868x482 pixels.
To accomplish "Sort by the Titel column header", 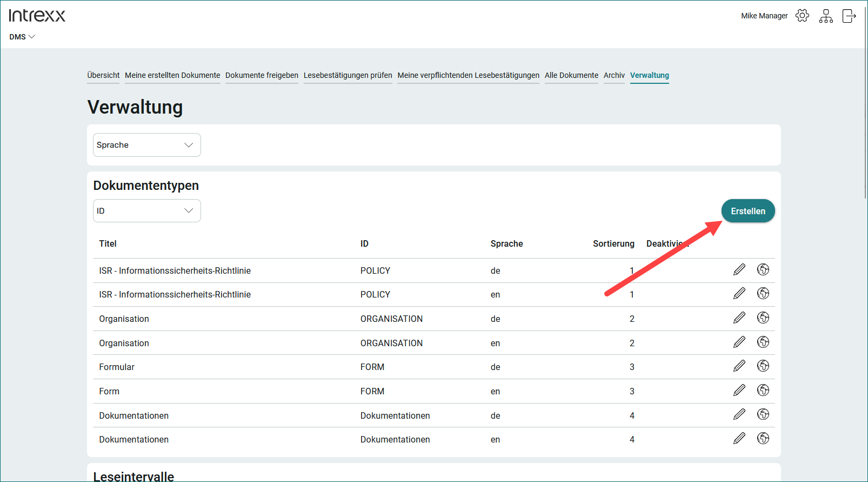I will coord(108,243).
